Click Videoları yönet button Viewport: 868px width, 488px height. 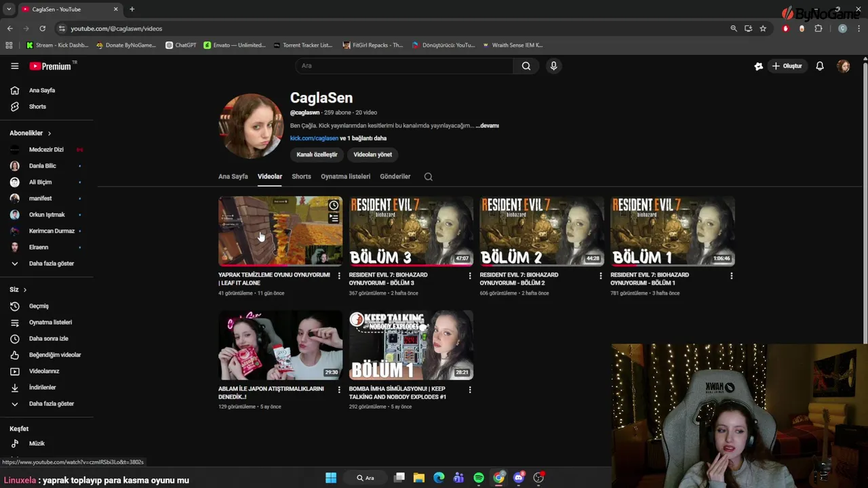tap(372, 155)
